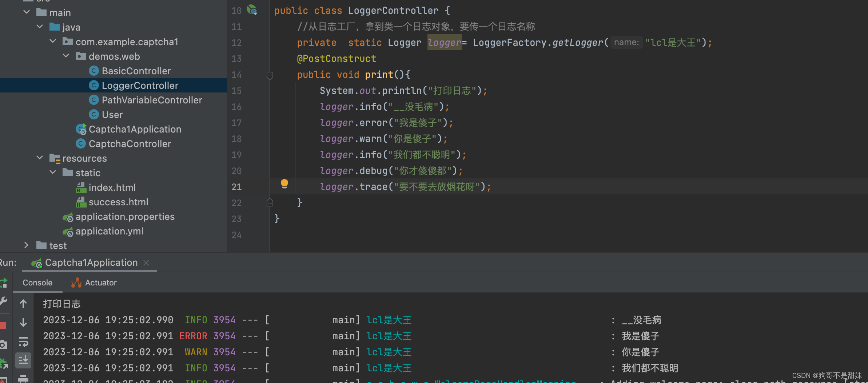Open index.html file

[112, 187]
